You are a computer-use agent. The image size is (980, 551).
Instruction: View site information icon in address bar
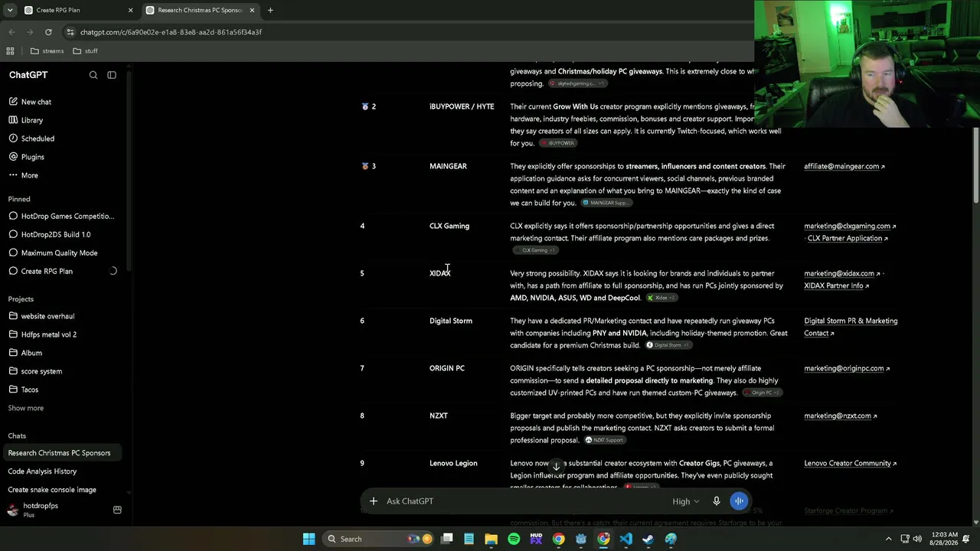click(x=70, y=32)
